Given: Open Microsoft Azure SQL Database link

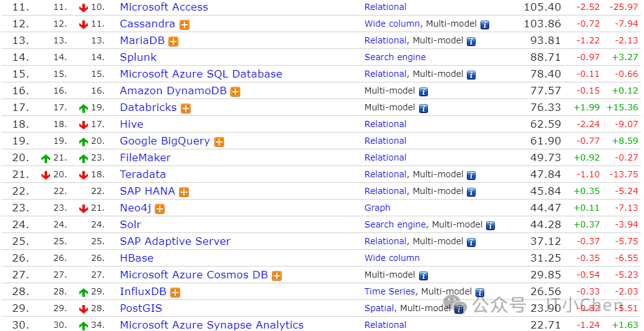Looking at the screenshot, I should (x=201, y=74).
